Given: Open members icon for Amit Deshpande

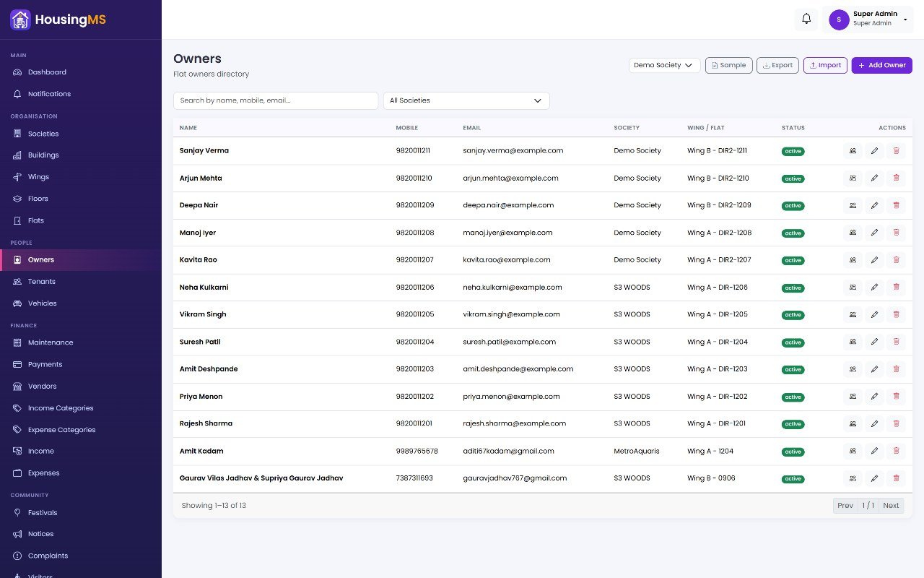Looking at the screenshot, I should click(853, 369).
